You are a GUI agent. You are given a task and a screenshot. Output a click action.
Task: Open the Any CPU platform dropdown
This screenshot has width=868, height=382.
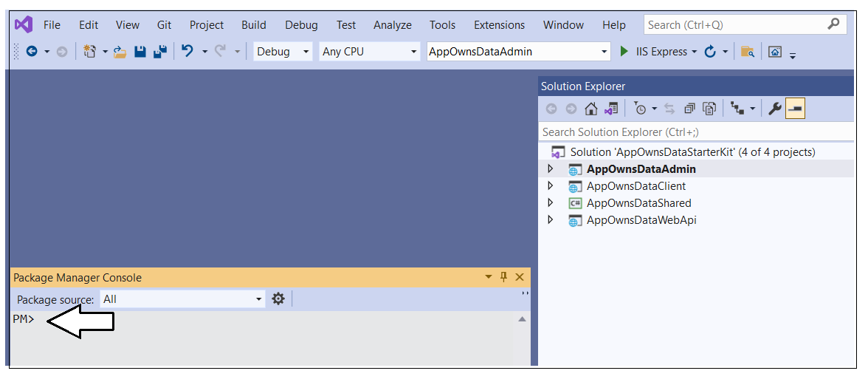413,52
